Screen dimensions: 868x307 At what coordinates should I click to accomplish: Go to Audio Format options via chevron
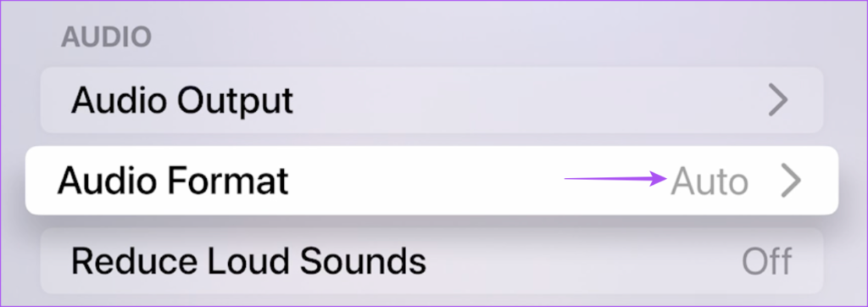tap(791, 182)
